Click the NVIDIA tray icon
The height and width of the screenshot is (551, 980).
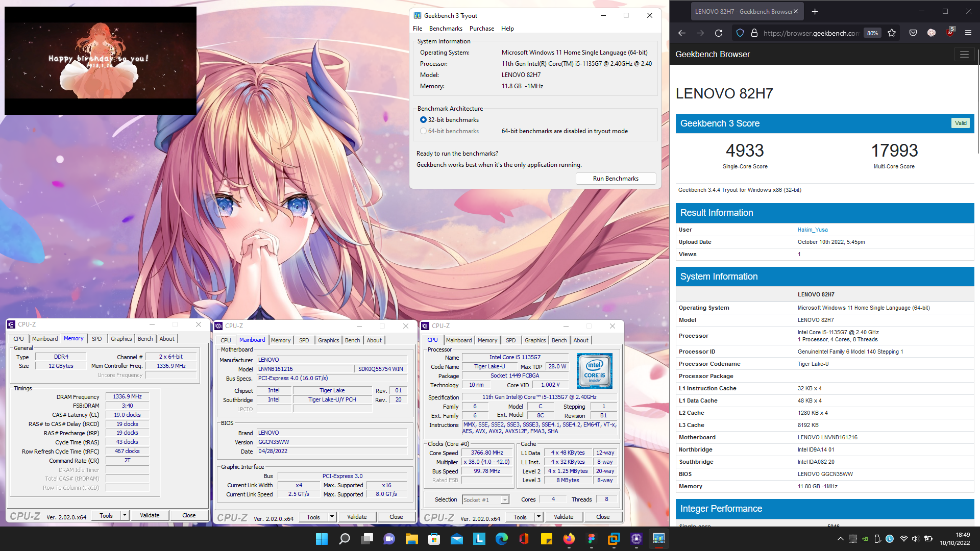pos(865,539)
